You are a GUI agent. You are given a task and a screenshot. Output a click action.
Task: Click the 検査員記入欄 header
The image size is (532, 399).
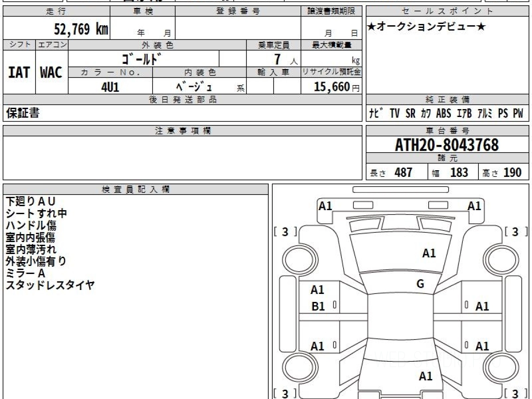pos(136,189)
